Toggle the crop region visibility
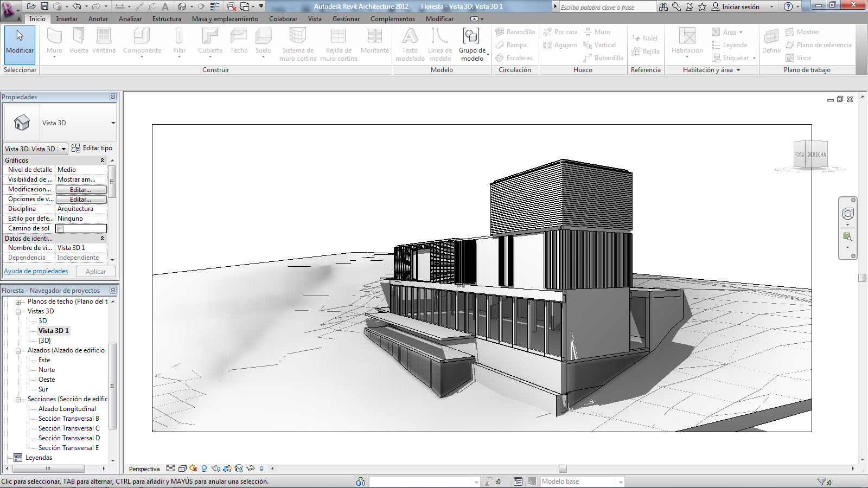Screen dimensions: 868x488 tap(227, 468)
